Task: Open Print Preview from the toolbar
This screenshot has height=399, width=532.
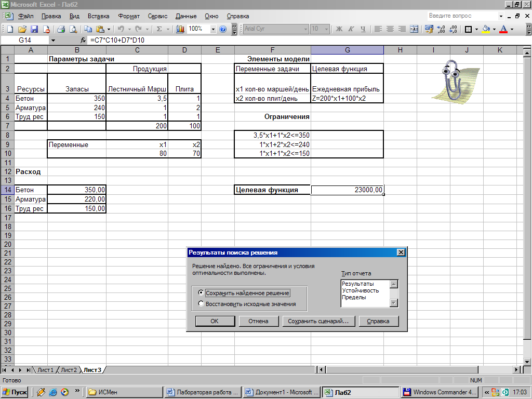Action: [x=73, y=29]
